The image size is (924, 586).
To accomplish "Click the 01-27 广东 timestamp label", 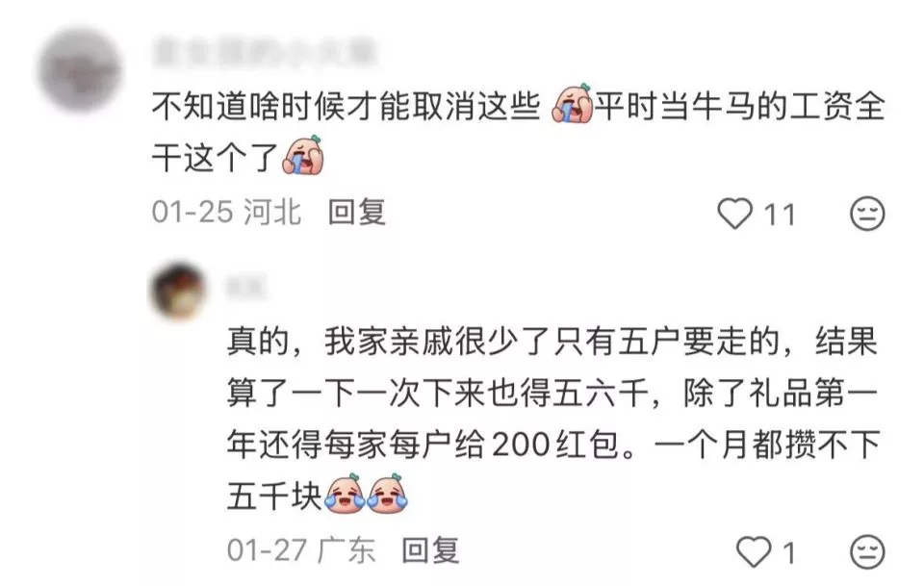I will [x=301, y=550].
